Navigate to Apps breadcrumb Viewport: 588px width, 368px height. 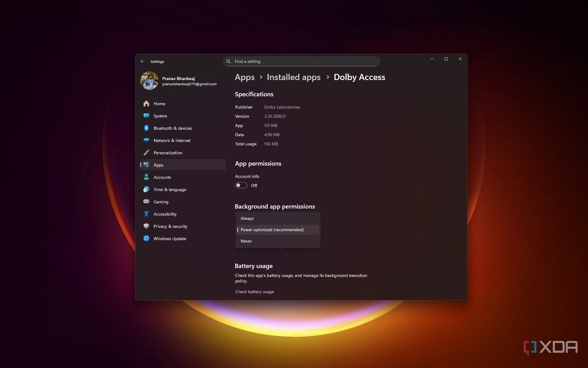point(245,77)
